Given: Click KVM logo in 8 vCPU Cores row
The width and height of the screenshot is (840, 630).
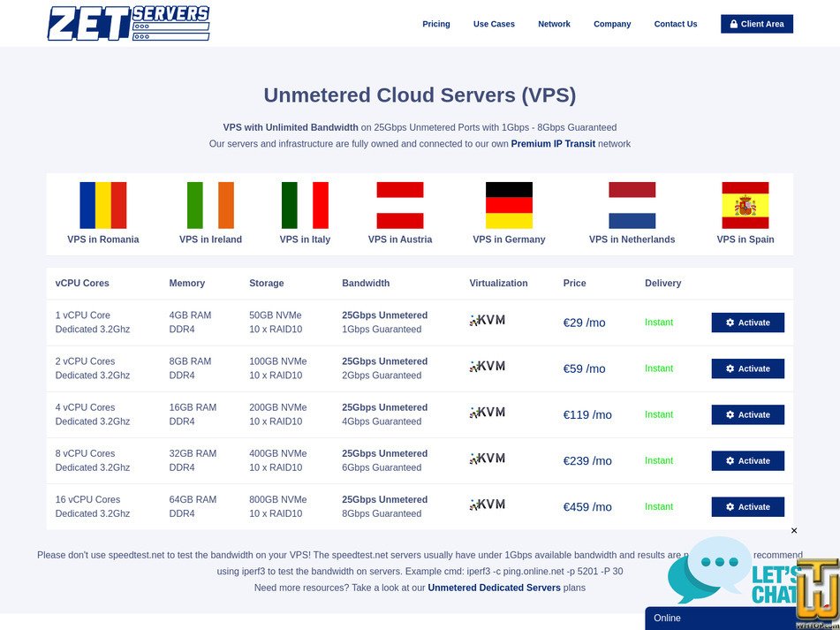Looking at the screenshot, I should point(487,459).
